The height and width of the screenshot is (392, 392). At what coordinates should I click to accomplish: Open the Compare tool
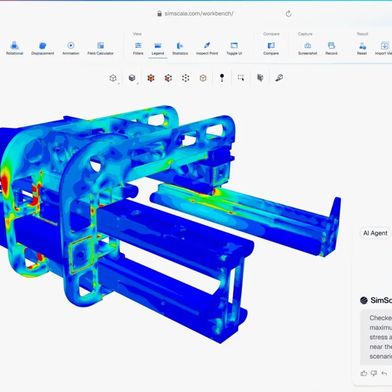pyautogui.click(x=271, y=48)
